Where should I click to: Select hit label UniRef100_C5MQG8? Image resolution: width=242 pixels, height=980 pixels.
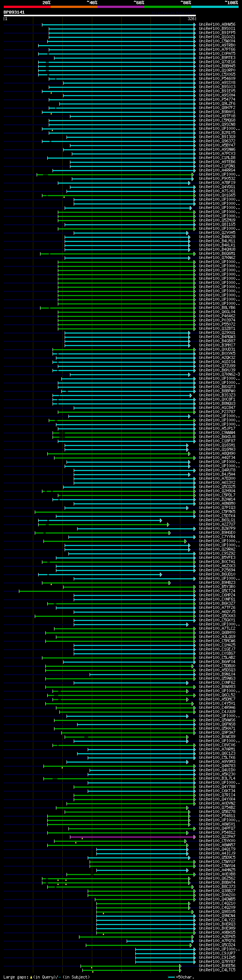tap(217, 120)
